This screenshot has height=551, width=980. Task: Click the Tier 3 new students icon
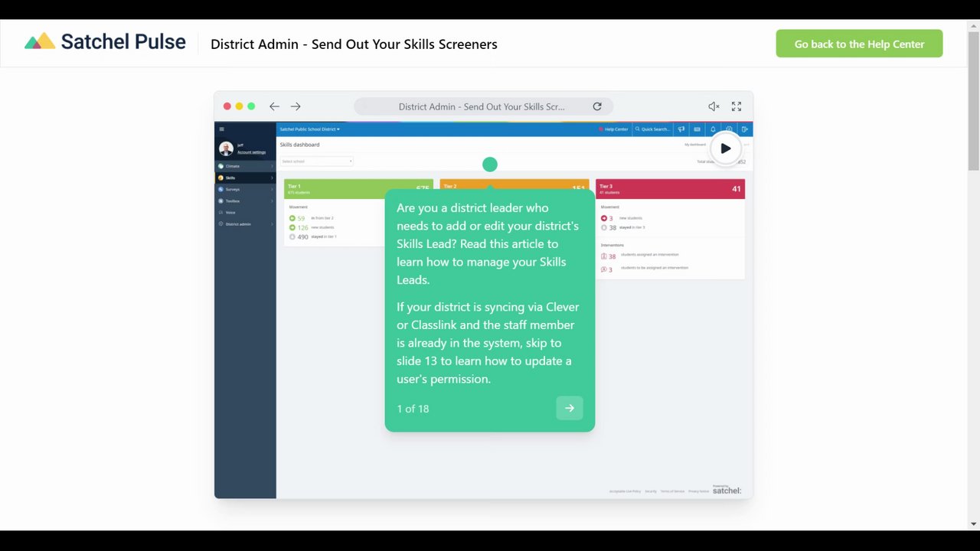(x=604, y=218)
